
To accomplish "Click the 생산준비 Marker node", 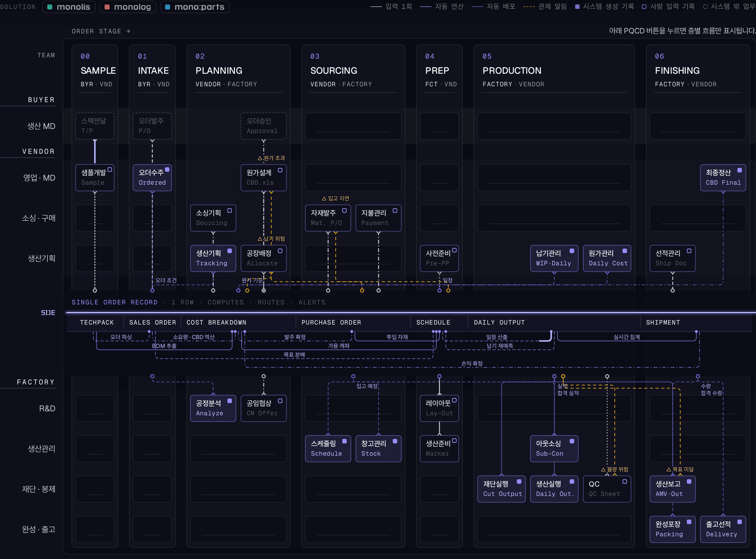I will pos(440,449).
